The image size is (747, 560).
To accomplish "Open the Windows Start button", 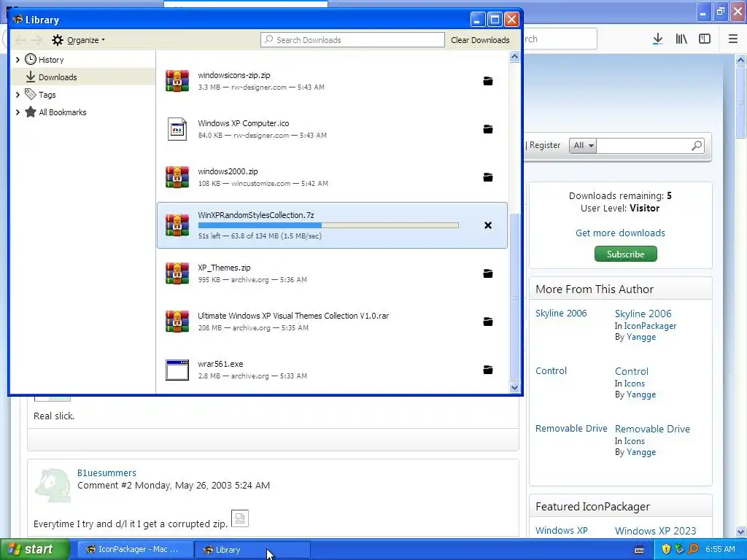I will (x=35, y=549).
